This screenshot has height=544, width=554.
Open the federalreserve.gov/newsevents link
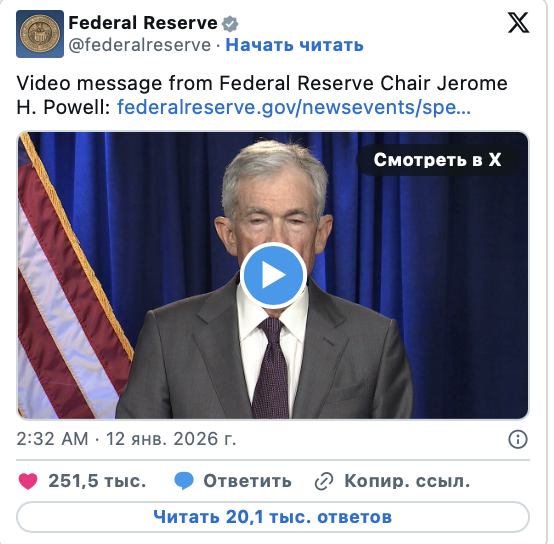[x=294, y=107]
